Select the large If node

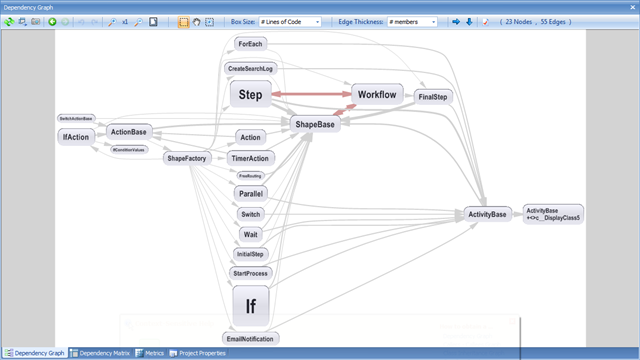(x=251, y=306)
